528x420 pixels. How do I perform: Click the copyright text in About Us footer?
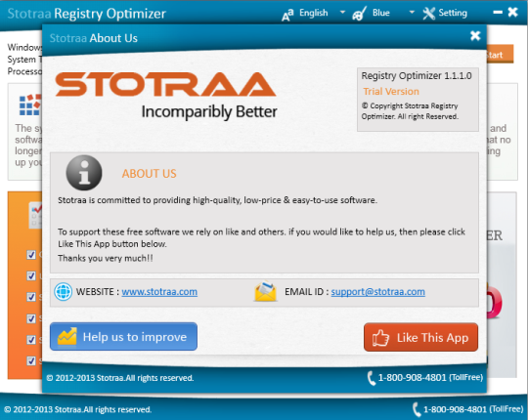[x=120, y=378]
